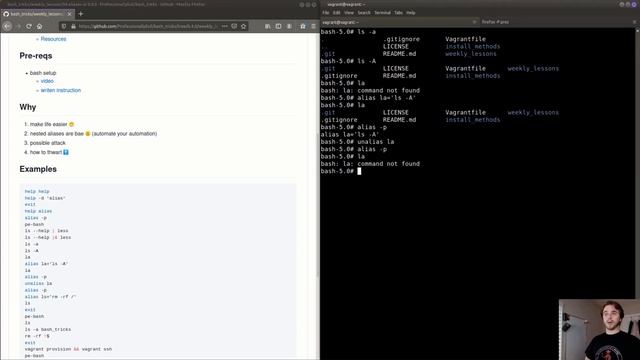
Task: Go back with Firefox back arrow
Action: click(x=7, y=26)
